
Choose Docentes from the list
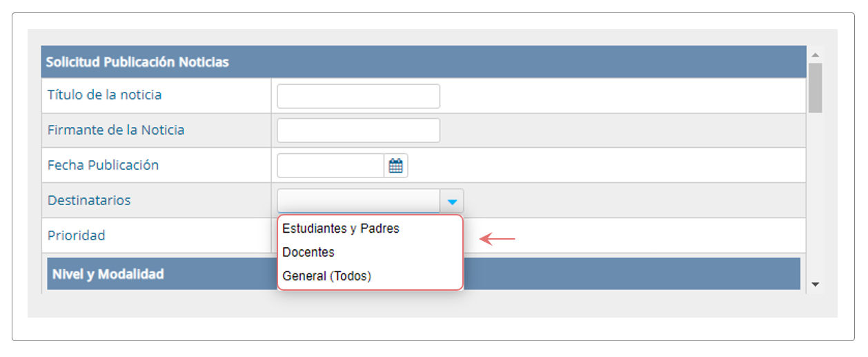point(308,252)
